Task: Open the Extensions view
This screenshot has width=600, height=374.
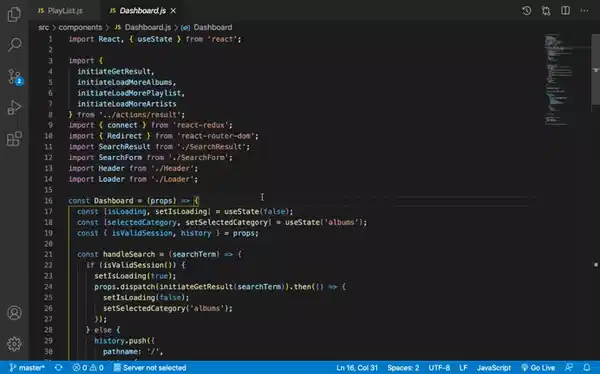Action: point(14,139)
